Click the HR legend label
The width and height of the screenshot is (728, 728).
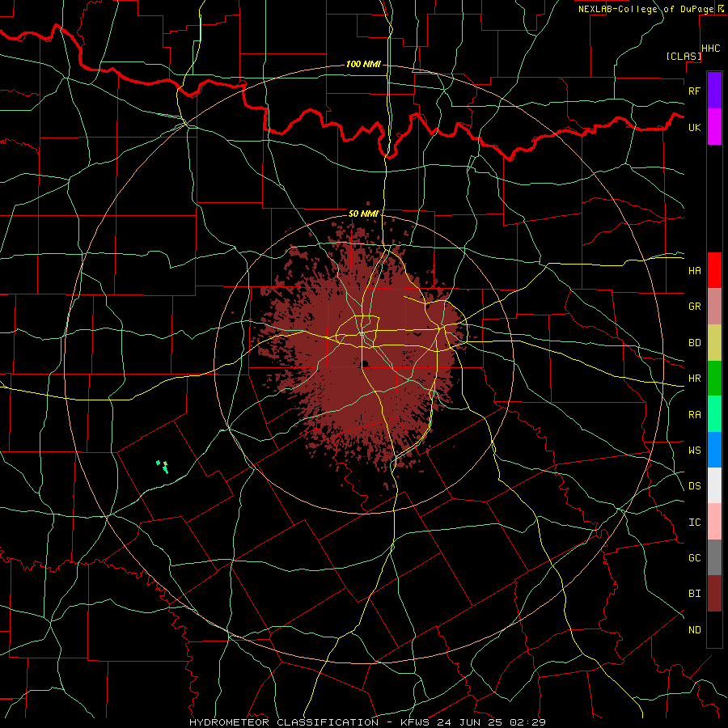pyautogui.click(x=694, y=379)
